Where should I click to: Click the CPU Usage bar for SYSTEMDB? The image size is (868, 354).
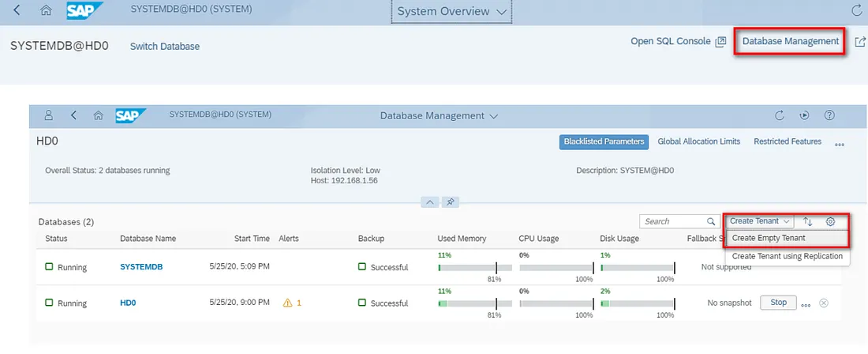(x=556, y=268)
